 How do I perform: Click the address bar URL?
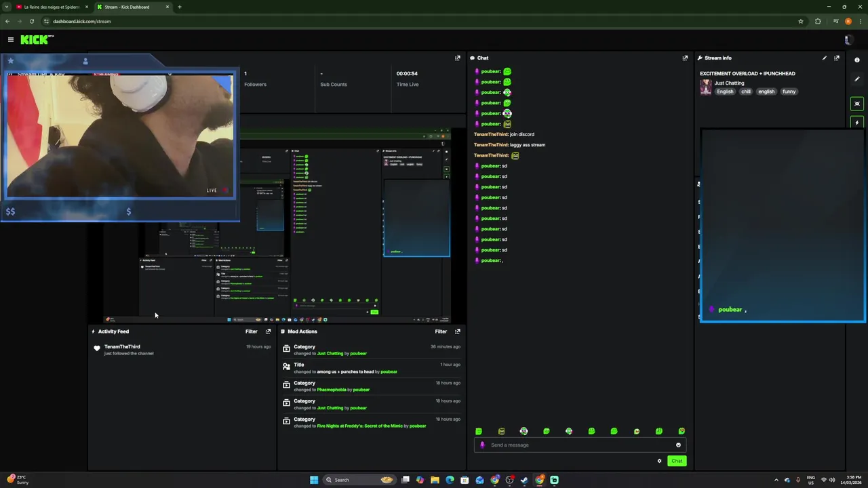coord(81,21)
